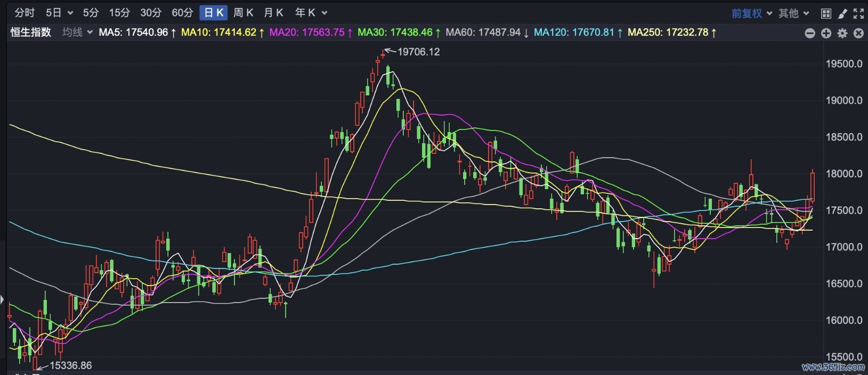Image resolution: width=868 pixels, height=375 pixels.
Task: Remove the moving average indicator with X icon
Action: pyautogui.click(x=858, y=33)
